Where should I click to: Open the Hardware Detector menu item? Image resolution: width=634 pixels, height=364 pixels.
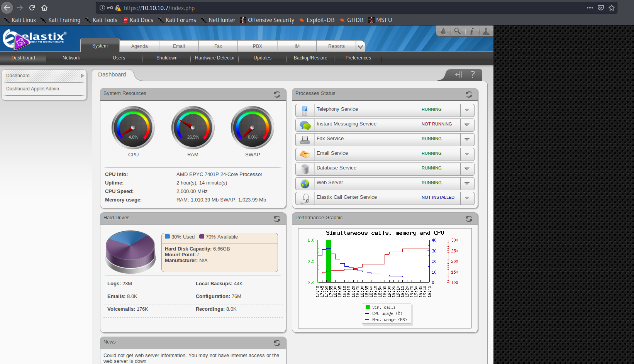click(x=215, y=58)
